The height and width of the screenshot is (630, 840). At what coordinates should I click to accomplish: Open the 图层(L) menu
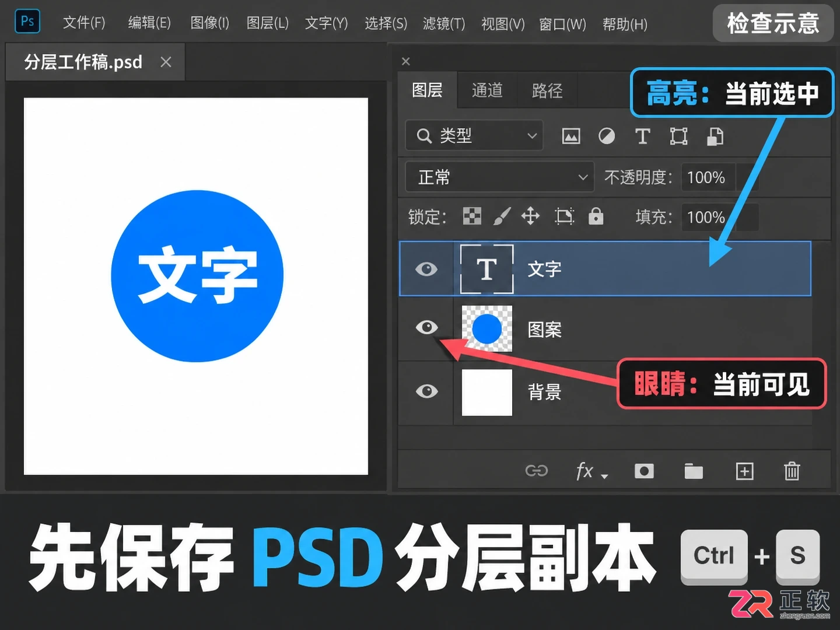click(x=268, y=23)
